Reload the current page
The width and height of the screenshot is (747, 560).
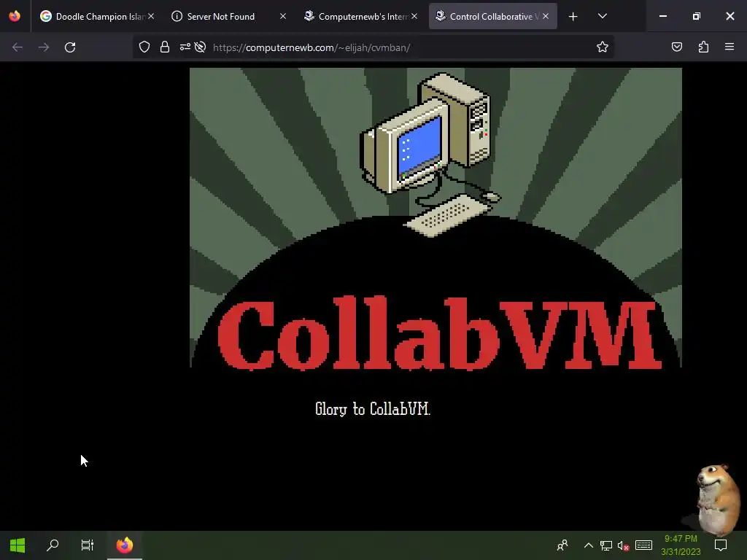[x=70, y=47]
